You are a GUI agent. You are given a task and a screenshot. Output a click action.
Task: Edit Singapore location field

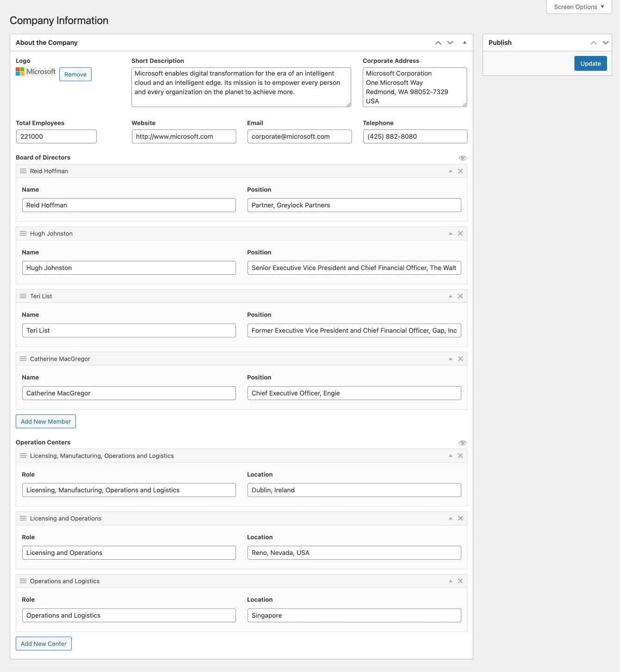tap(354, 616)
